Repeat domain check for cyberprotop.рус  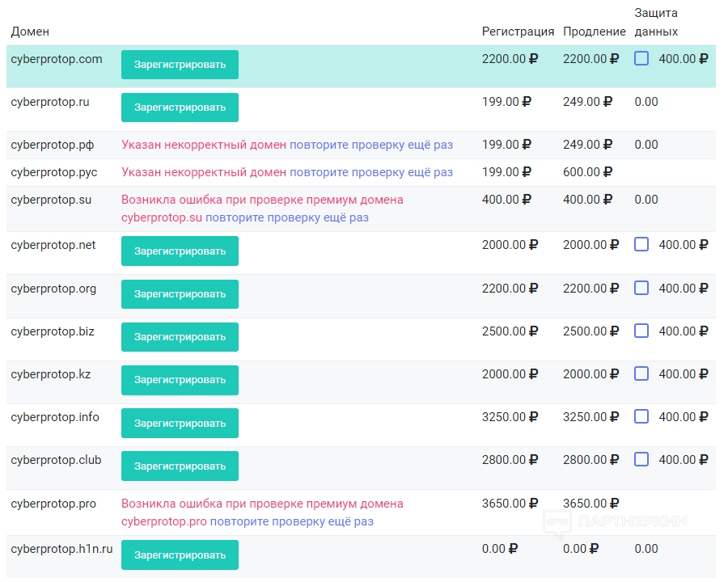[371, 172]
